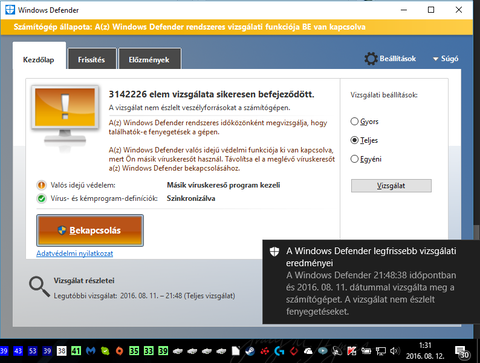This screenshot has width=480, height=363.
Task: Click the green 33 temperature tray icon
Action: [x=149, y=351]
